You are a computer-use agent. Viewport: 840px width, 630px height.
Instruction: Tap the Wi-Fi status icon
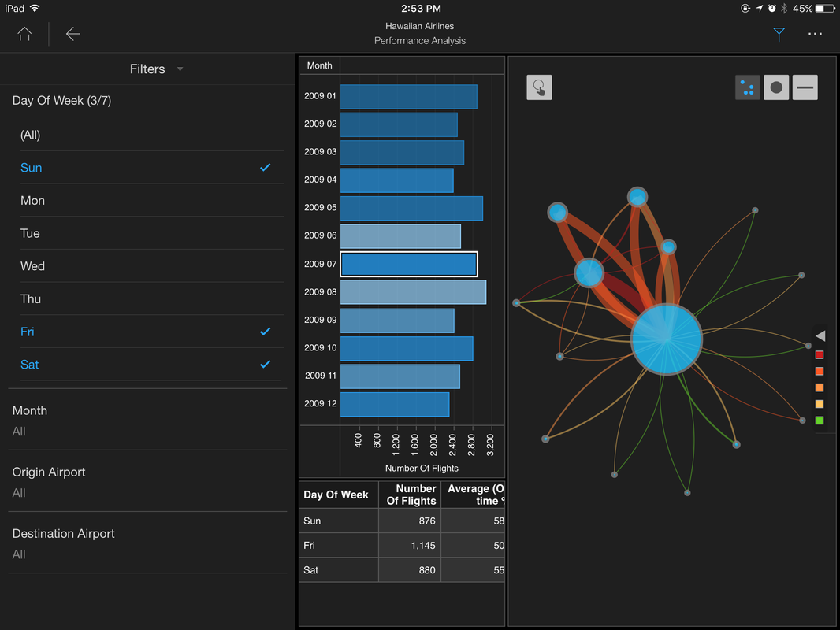coord(35,8)
